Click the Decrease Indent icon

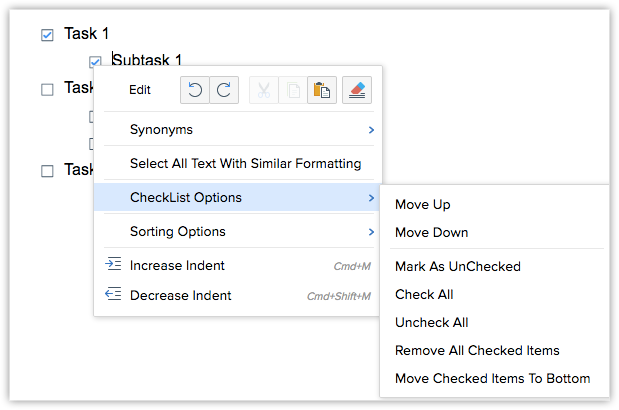tap(113, 295)
